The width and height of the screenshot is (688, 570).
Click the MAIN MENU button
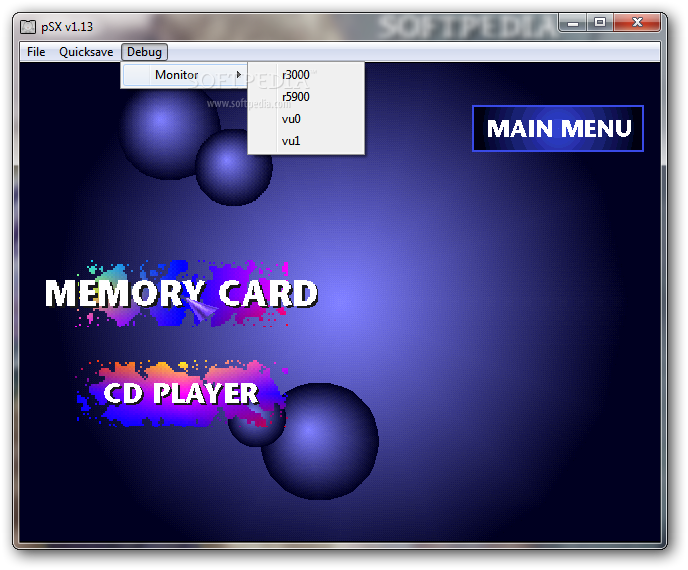(x=558, y=129)
